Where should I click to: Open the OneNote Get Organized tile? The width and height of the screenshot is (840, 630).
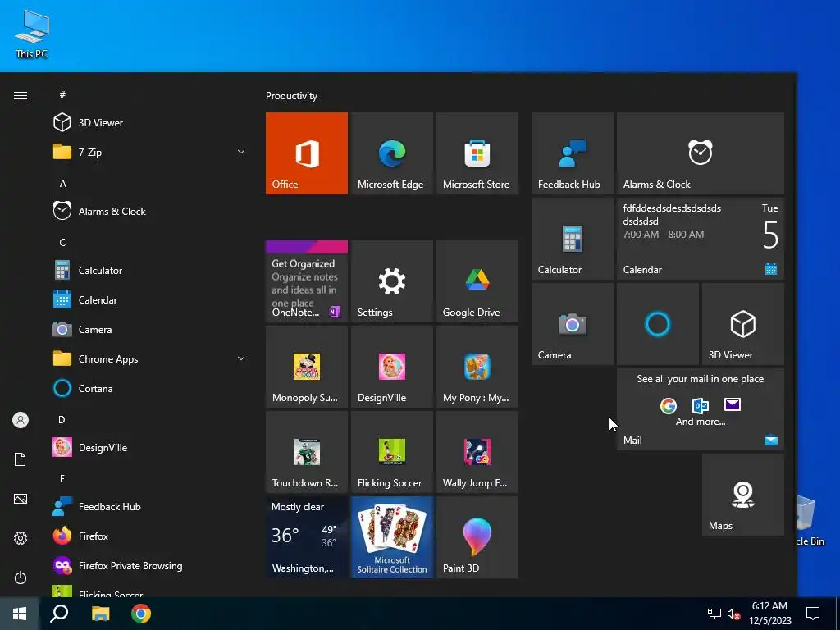[307, 281]
